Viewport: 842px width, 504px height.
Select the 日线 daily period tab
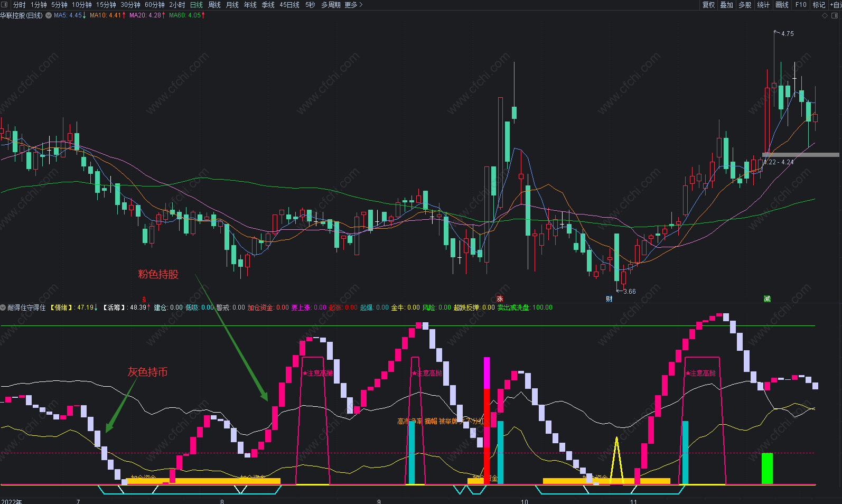point(197,5)
